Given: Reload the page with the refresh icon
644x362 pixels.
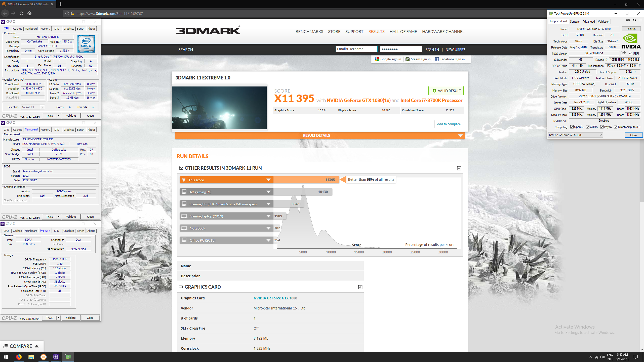Looking at the screenshot, I should [x=21, y=13].
